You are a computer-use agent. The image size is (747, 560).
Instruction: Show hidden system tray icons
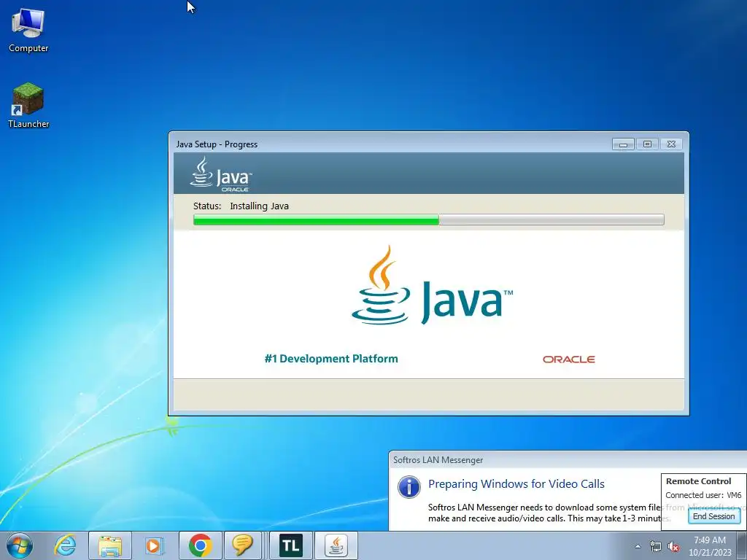pyautogui.click(x=638, y=546)
